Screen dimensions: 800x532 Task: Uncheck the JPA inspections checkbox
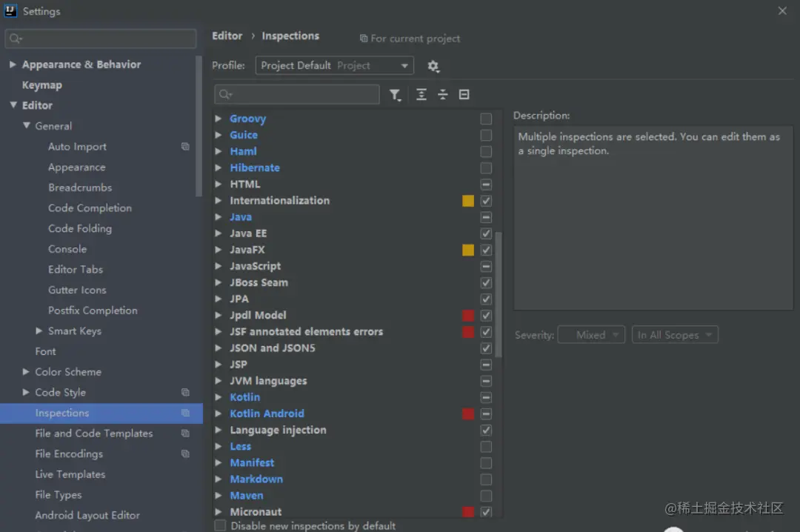tap(486, 299)
